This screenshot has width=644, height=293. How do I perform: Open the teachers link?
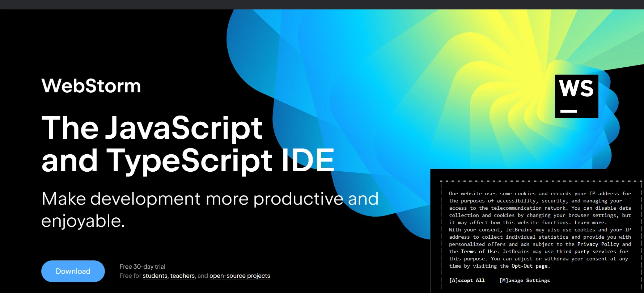tap(182, 276)
